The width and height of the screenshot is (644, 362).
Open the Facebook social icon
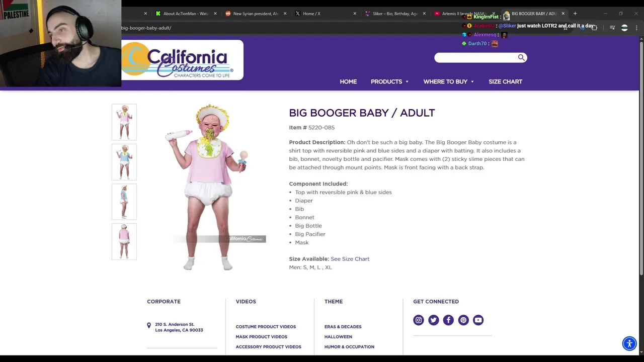(448, 320)
